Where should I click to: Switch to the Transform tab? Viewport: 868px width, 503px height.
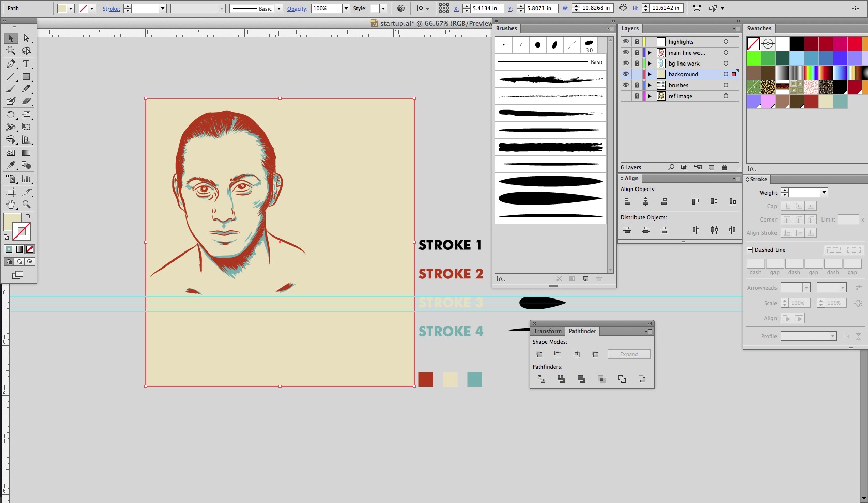point(547,331)
